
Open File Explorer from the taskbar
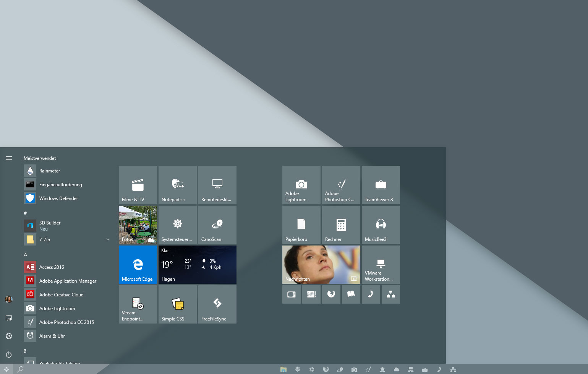click(283, 369)
